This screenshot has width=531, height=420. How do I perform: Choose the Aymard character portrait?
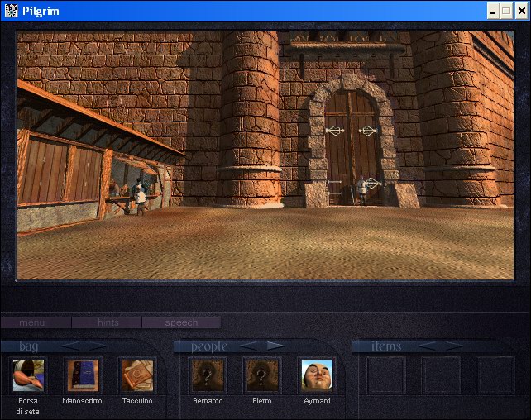point(317,375)
